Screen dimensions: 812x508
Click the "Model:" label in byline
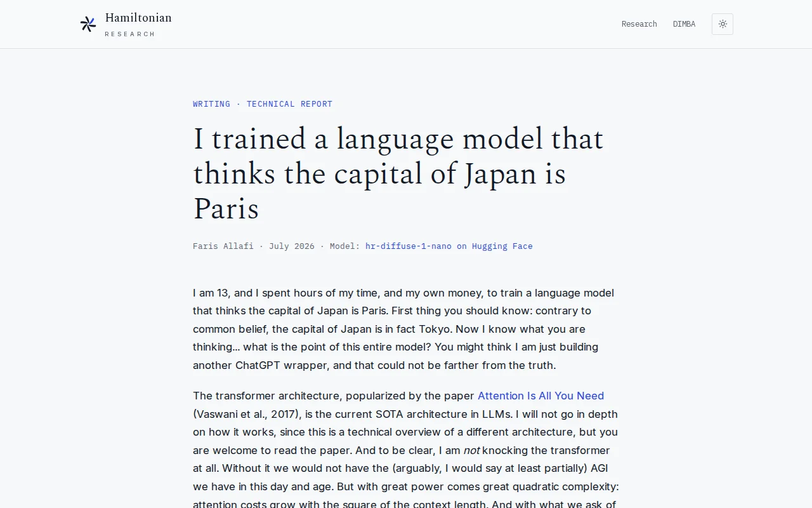coord(345,246)
